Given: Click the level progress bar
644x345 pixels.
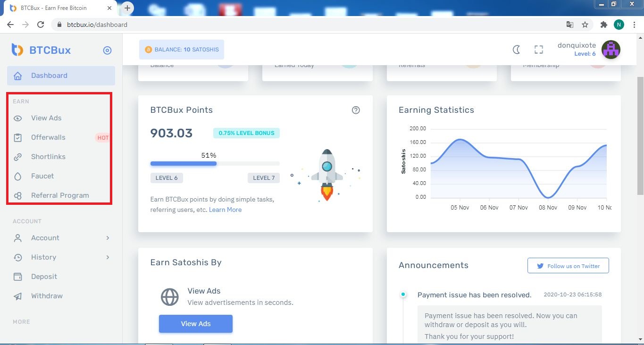Looking at the screenshot, I should [215, 164].
